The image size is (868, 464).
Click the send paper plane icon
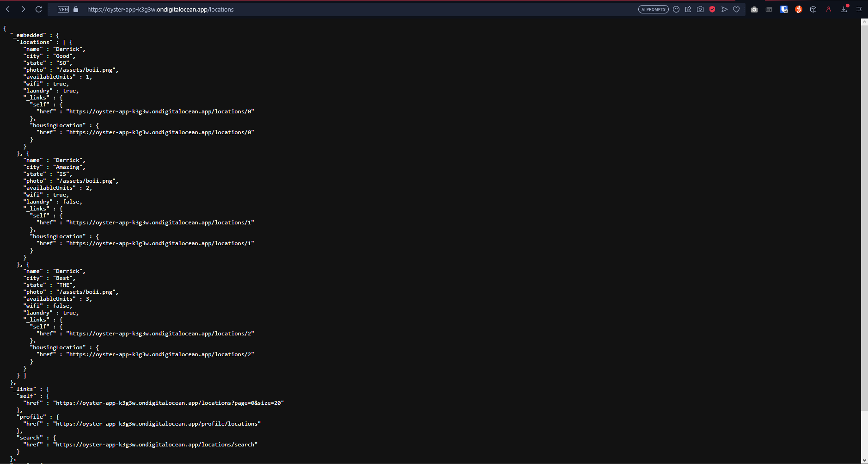[724, 9]
